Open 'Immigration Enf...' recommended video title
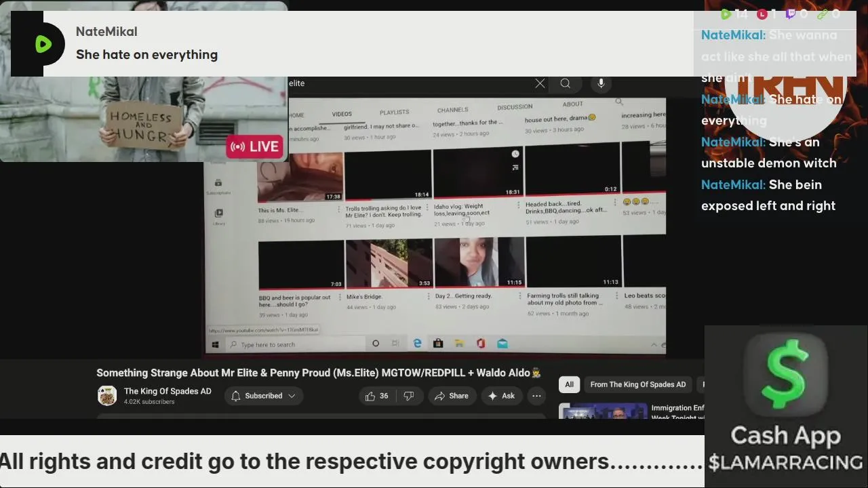The image size is (868, 488). pyautogui.click(x=677, y=413)
